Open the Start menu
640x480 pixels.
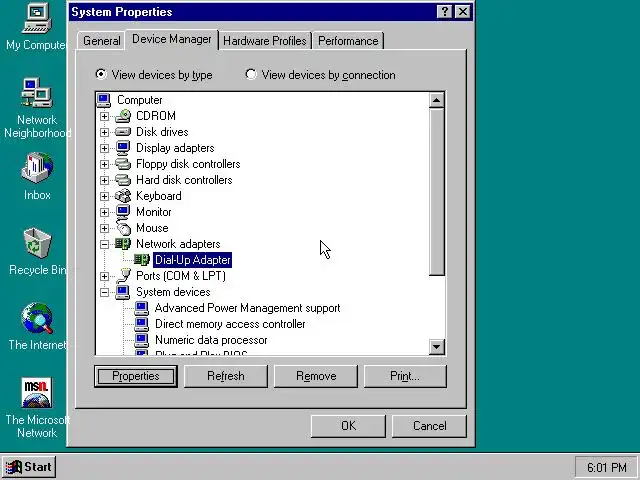point(29,467)
